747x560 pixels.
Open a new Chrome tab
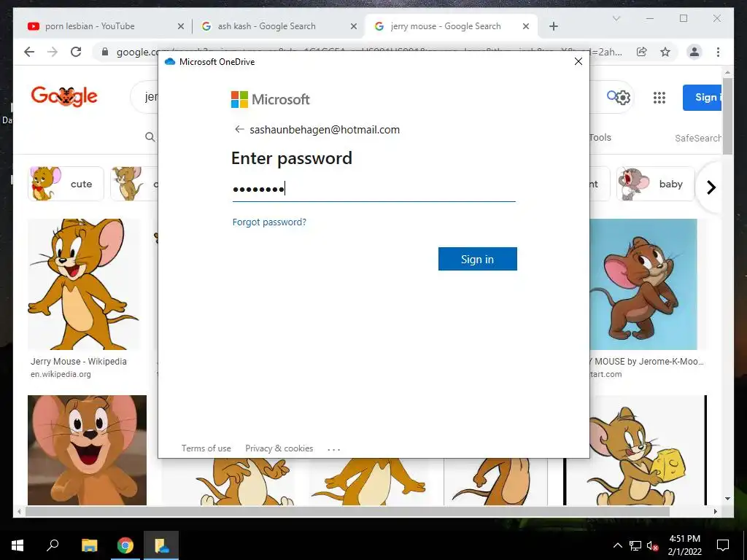point(554,27)
